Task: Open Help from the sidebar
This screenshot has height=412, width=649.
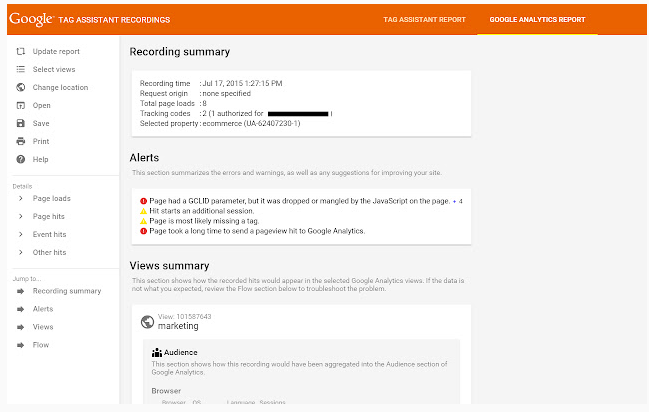Action: coord(41,159)
